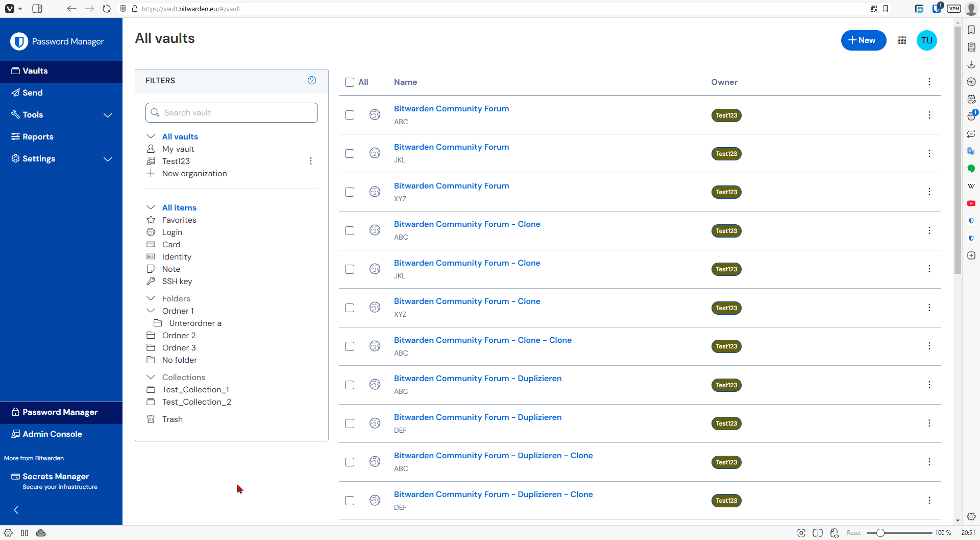
Task: Collapse the Collections filter group
Action: pyautogui.click(x=151, y=377)
